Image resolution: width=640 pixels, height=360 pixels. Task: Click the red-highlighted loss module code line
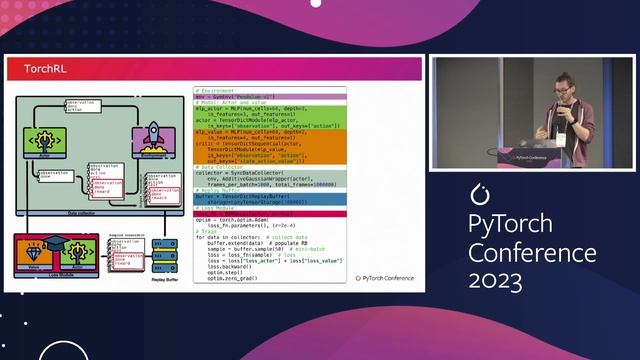tap(270, 214)
